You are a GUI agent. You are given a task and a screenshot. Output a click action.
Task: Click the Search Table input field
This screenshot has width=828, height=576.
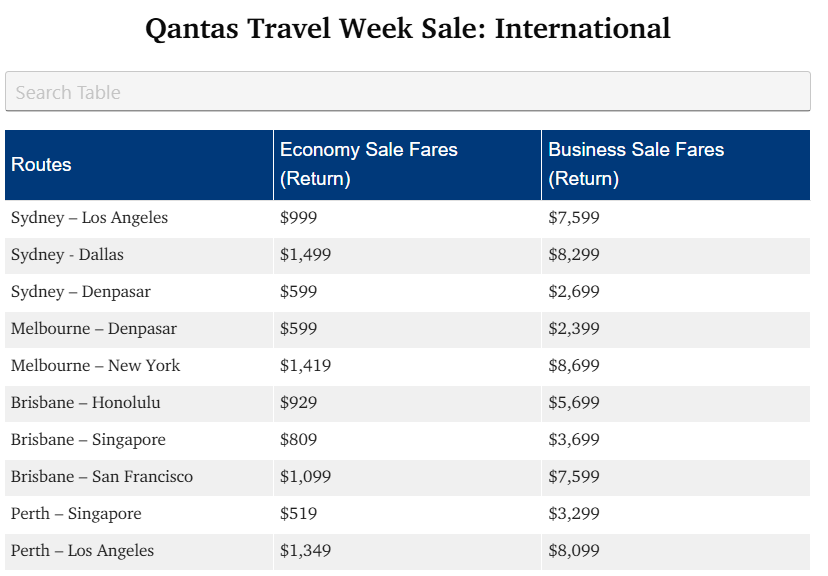[x=407, y=92]
